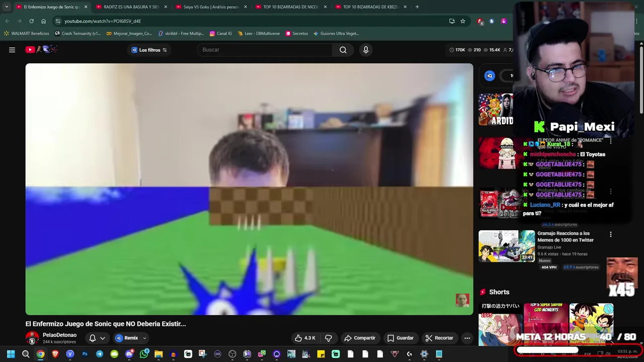
Task: Open Remix options button
Action: pos(127,338)
